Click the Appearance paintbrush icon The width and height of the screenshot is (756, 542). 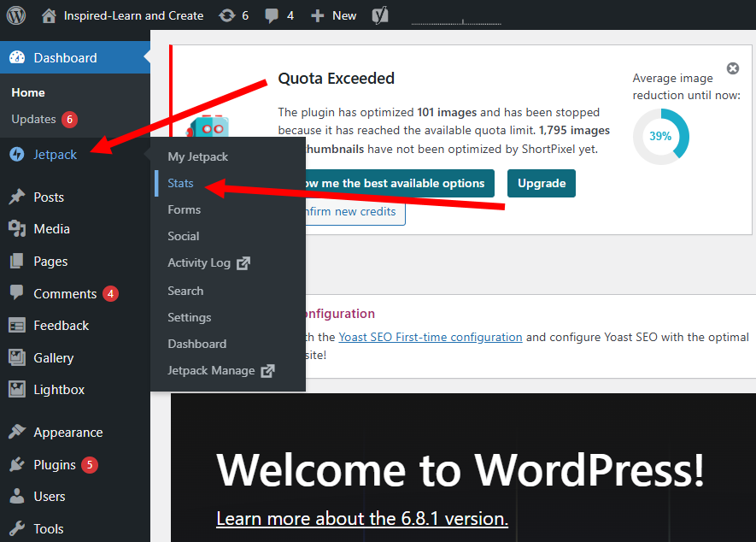pos(17,432)
